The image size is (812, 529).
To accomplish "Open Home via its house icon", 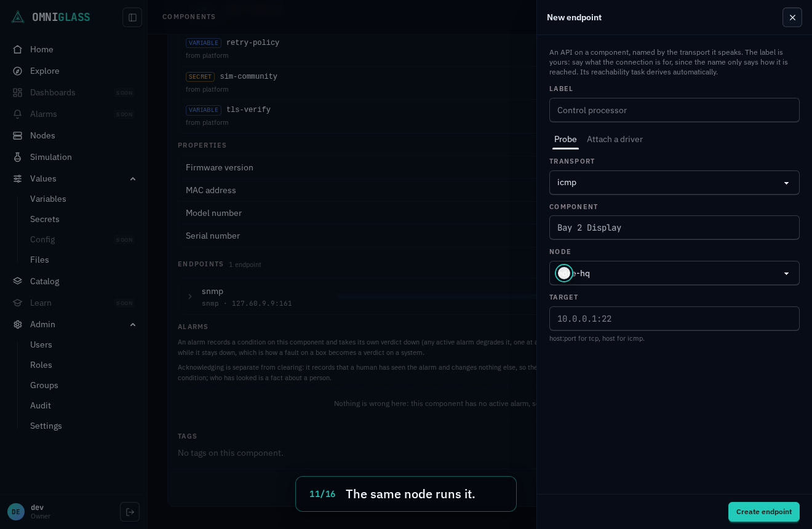I will [x=18, y=49].
